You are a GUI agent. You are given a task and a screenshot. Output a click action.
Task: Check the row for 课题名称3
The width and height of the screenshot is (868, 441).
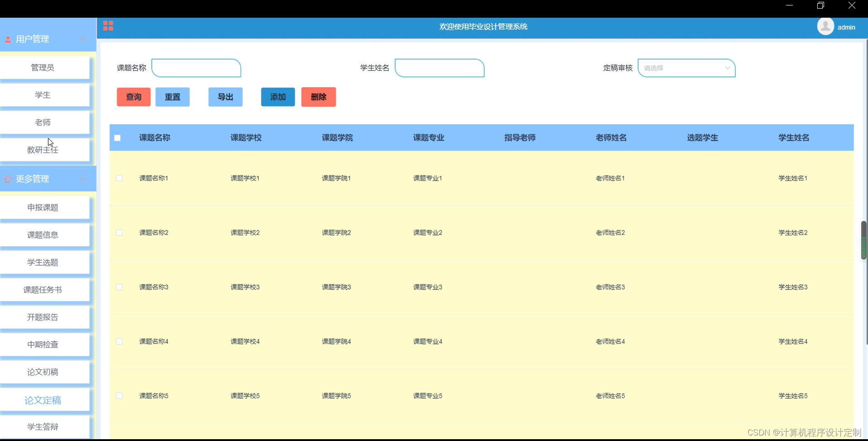[x=119, y=287]
